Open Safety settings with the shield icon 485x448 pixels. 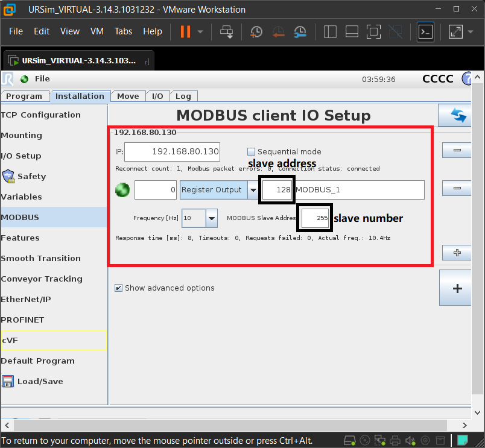click(x=54, y=176)
